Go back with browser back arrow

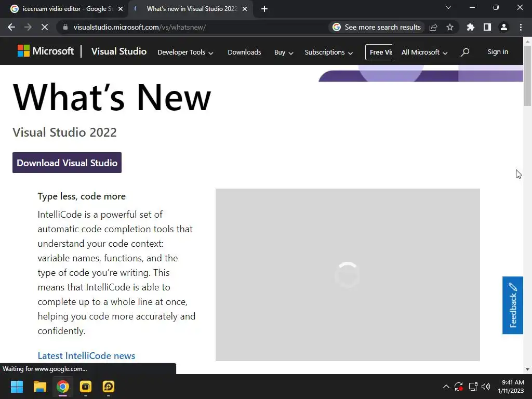pyautogui.click(x=11, y=27)
